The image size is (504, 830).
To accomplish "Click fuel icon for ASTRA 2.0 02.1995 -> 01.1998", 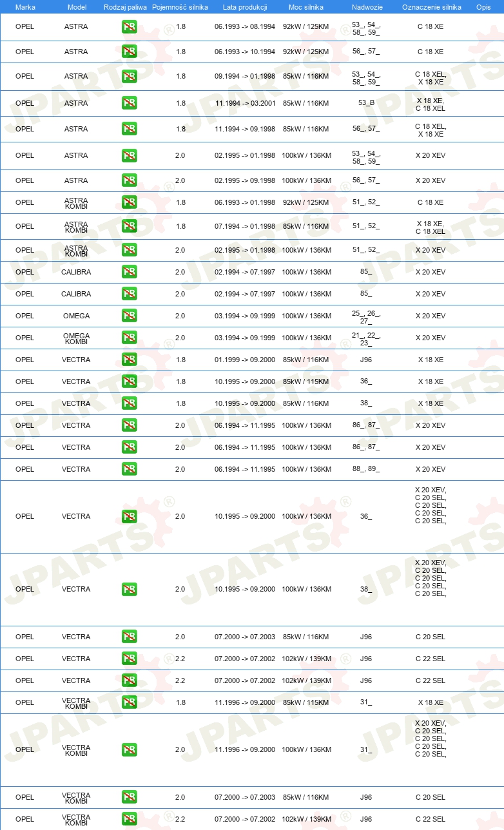I will pyautogui.click(x=130, y=155).
